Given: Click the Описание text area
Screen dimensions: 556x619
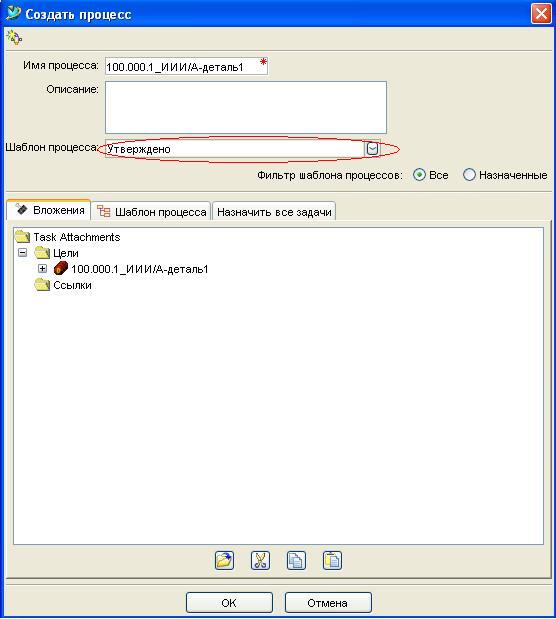Looking at the screenshot, I should pyautogui.click(x=246, y=107).
